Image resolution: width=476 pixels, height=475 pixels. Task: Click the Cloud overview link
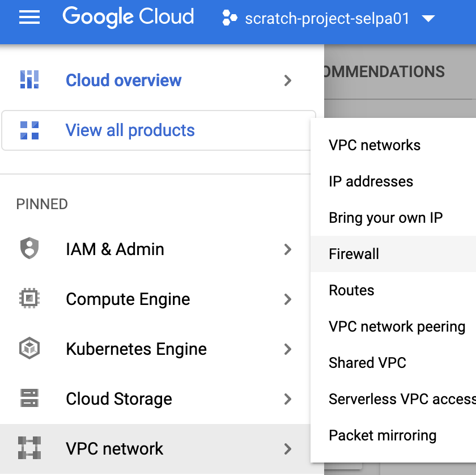(x=124, y=80)
